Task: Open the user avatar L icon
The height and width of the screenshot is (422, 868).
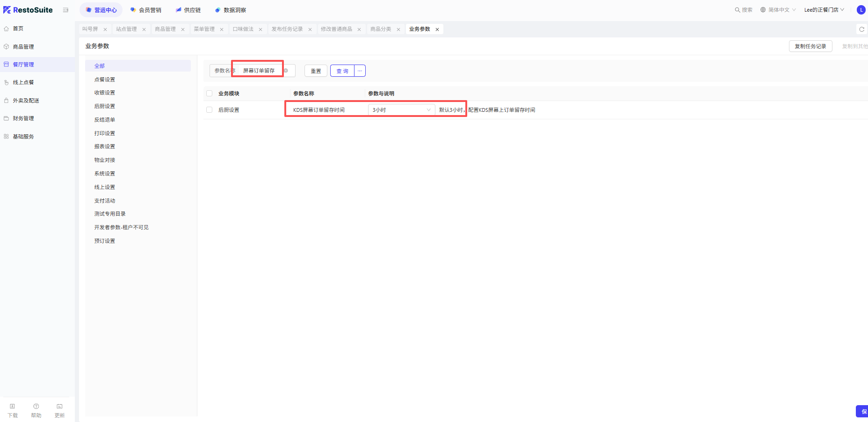Action: (x=861, y=10)
